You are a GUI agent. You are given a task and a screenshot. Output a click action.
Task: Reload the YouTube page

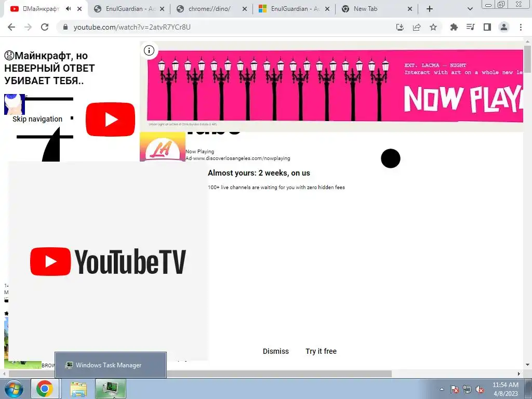[x=45, y=27]
